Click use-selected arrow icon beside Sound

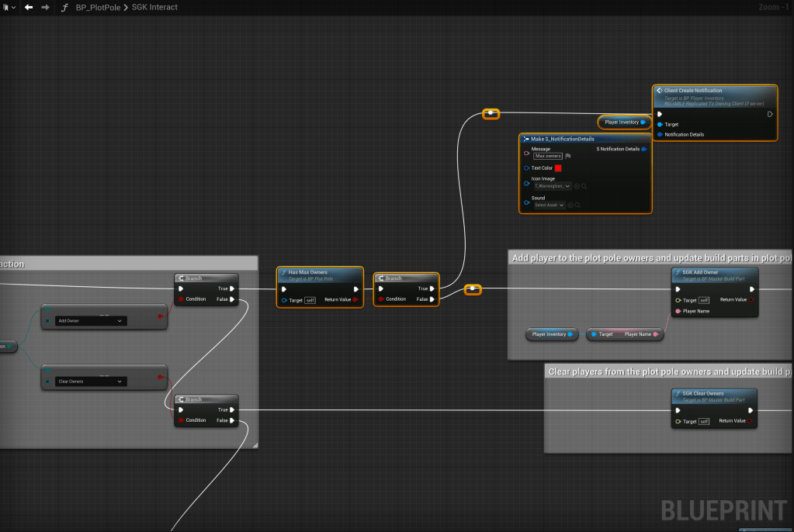[570, 206]
